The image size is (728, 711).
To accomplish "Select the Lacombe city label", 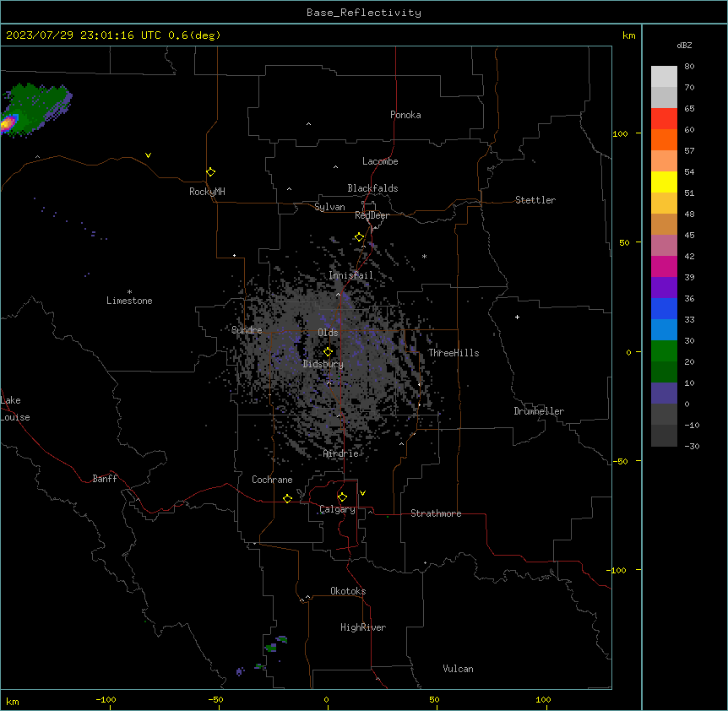I will (380, 161).
